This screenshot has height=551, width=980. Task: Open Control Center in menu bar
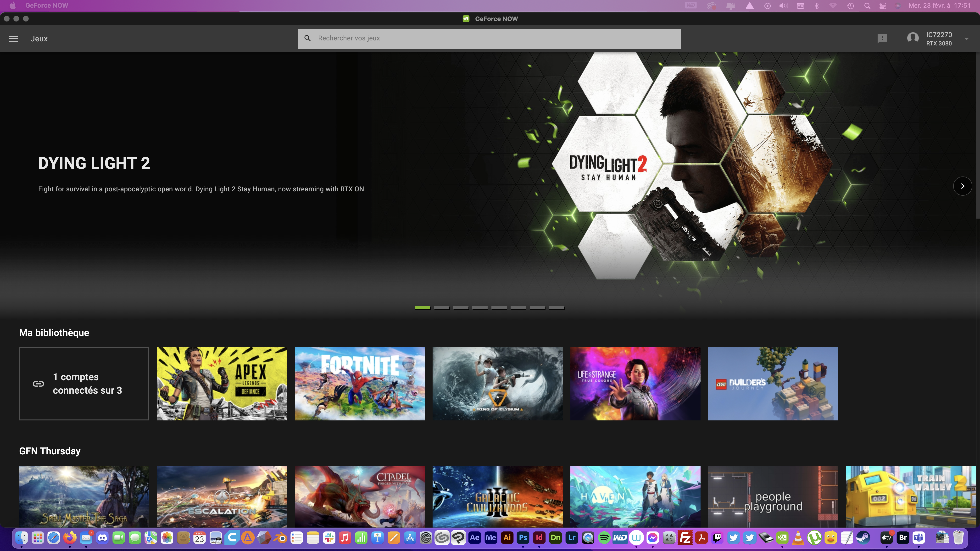point(883,6)
